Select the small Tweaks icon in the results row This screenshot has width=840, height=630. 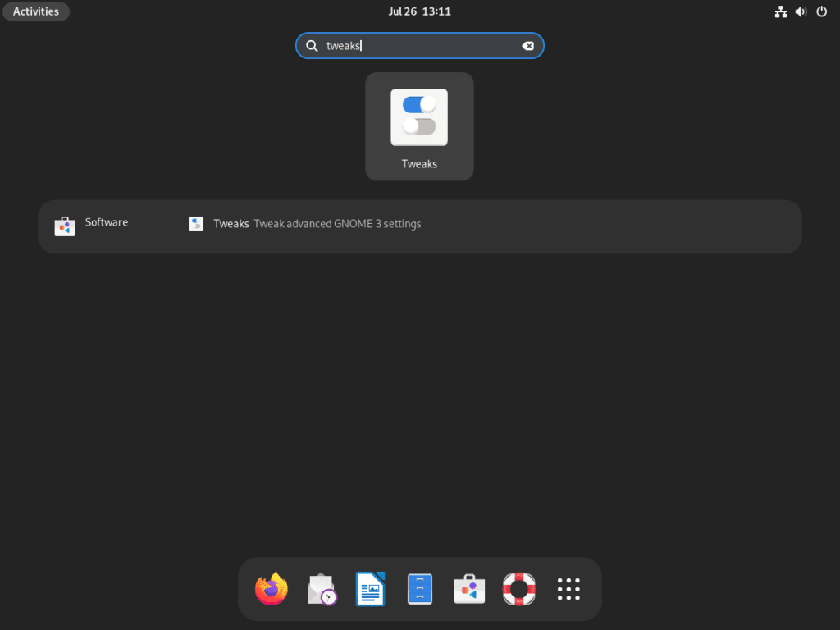point(196,222)
